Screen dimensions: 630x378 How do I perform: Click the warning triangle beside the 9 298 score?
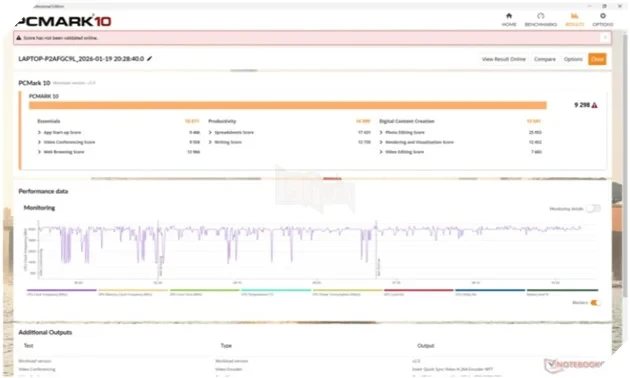tap(595, 105)
